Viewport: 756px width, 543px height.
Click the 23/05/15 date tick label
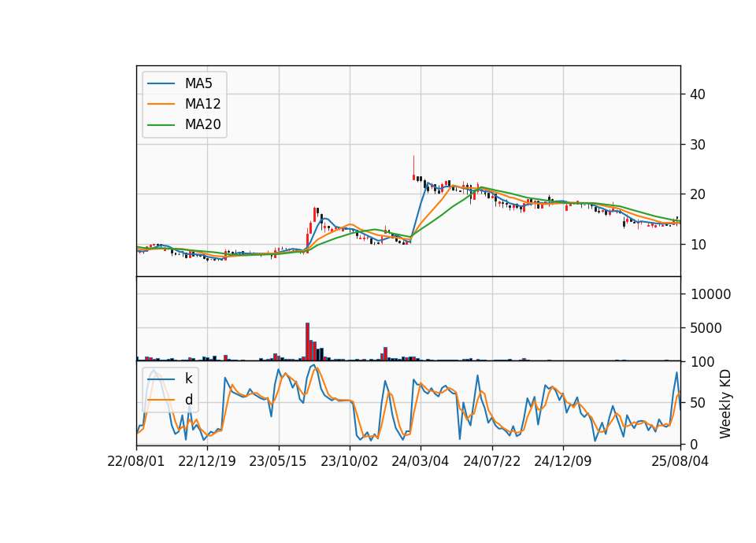pos(278,461)
